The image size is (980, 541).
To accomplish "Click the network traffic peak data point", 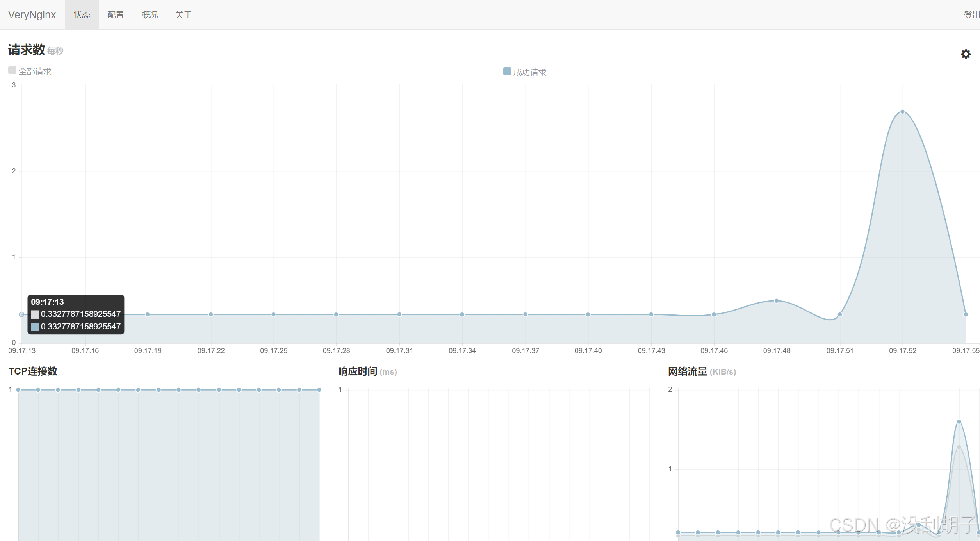I will 959,422.
